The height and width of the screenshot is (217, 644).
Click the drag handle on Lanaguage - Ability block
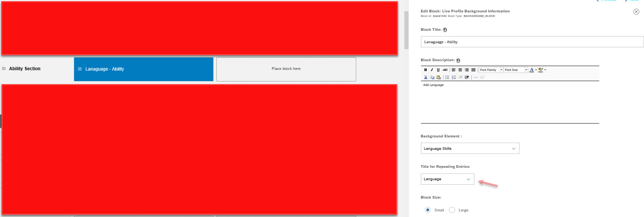point(80,69)
